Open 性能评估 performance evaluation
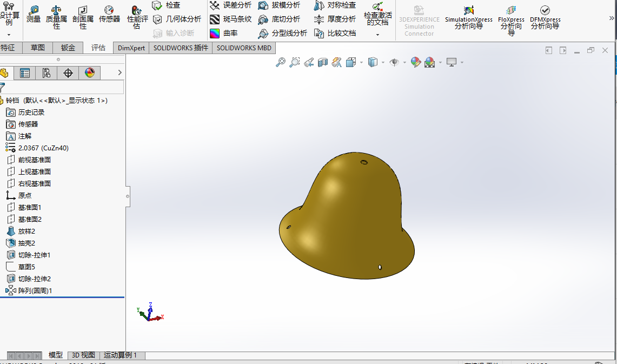Screen dimensions: 617x364 pyautogui.click(x=137, y=18)
